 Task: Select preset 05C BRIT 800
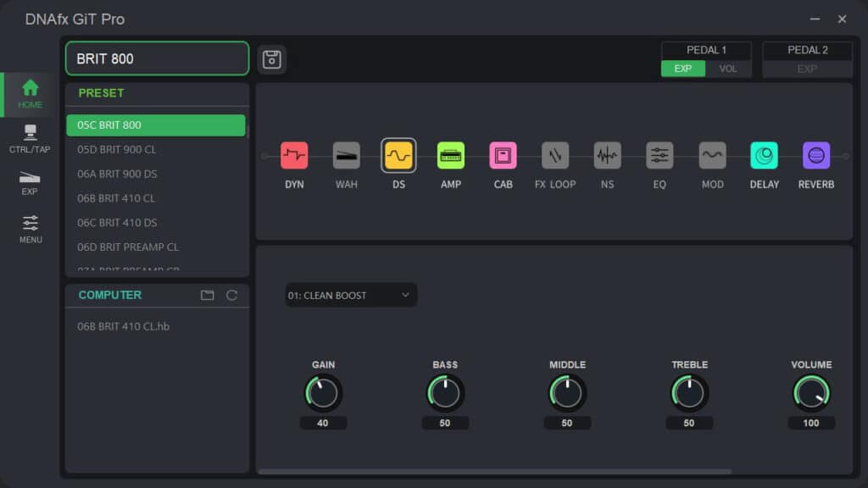pos(156,125)
